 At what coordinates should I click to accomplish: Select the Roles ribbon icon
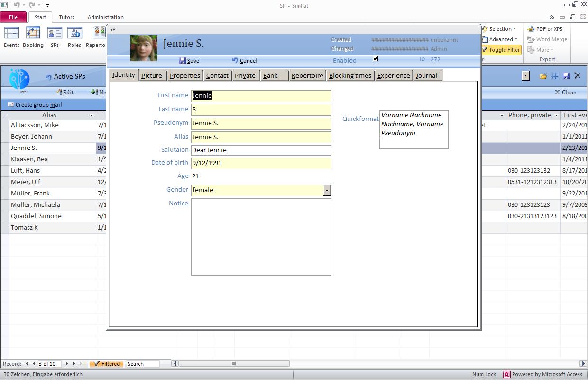tap(74, 37)
